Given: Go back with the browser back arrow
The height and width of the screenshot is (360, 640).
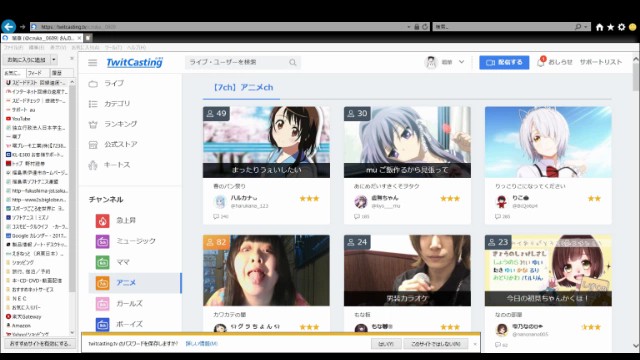Looking at the screenshot, I should tap(9, 27).
